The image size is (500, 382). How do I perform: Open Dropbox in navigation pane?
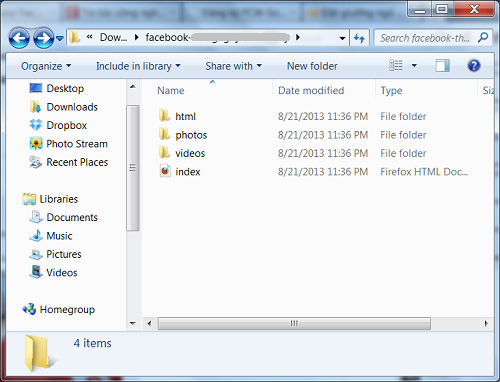click(67, 125)
